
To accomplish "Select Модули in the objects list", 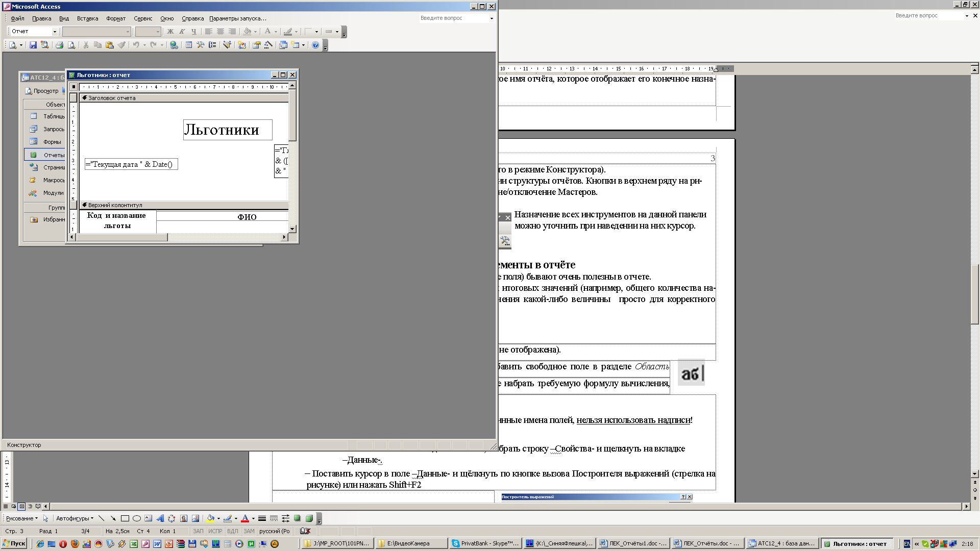I will [x=46, y=193].
